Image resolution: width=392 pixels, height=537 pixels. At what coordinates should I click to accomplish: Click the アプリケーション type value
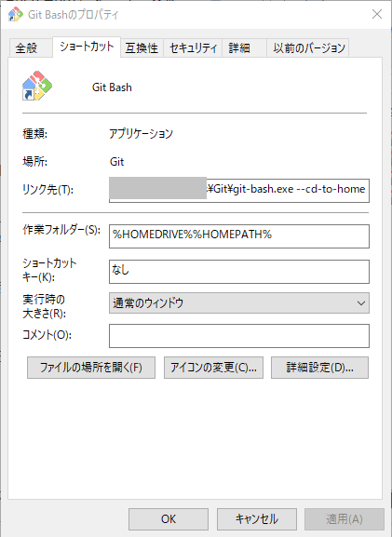point(142,133)
